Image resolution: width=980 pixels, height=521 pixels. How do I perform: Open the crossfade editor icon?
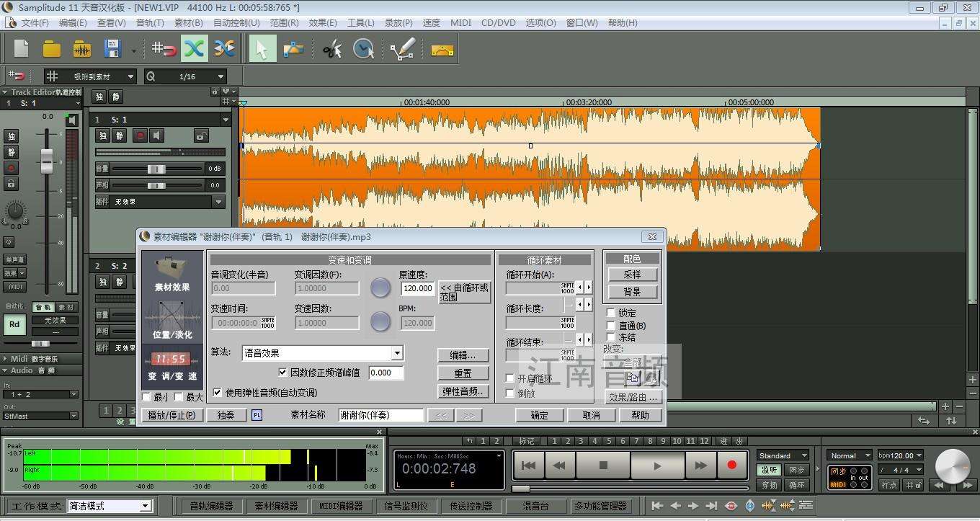(x=224, y=49)
